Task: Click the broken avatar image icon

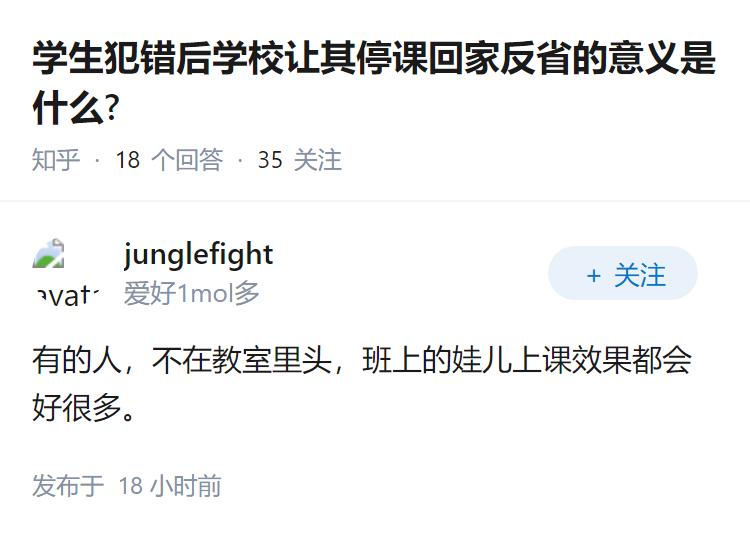Action: (48, 256)
